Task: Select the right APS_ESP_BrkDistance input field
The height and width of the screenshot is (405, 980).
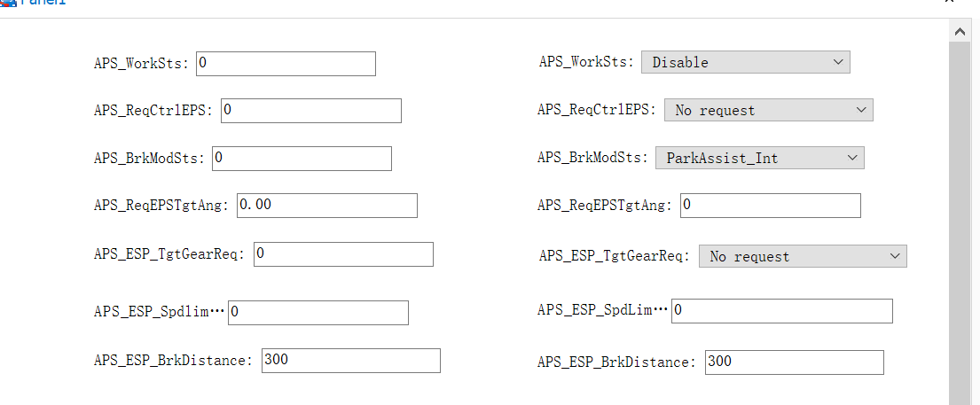Action: tap(794, 362)
